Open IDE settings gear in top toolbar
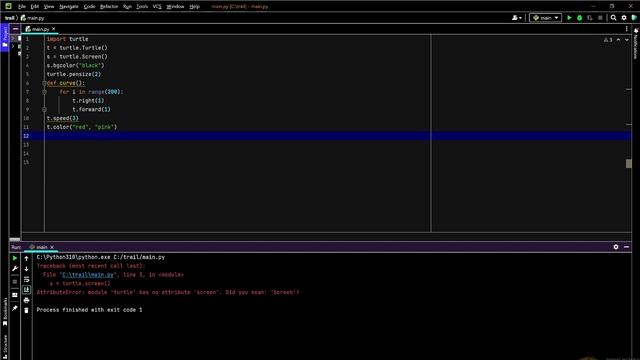 624,18
